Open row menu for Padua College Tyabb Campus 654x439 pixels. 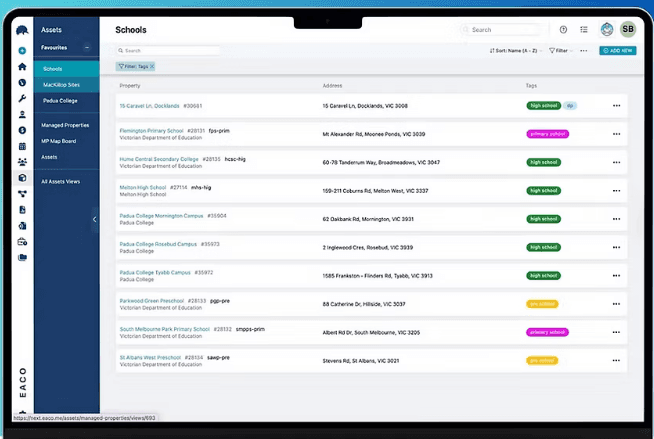click(616, 276)
